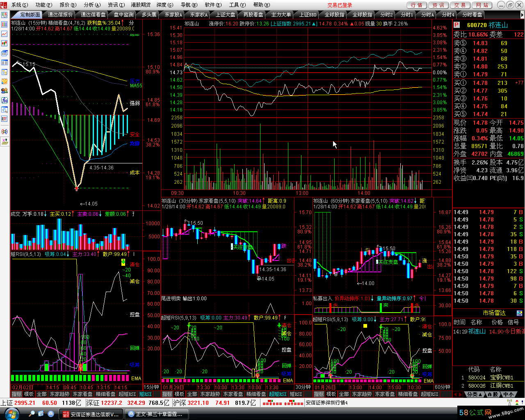Select the candlestick K-line sidebar icon

[x=5, y=43]
